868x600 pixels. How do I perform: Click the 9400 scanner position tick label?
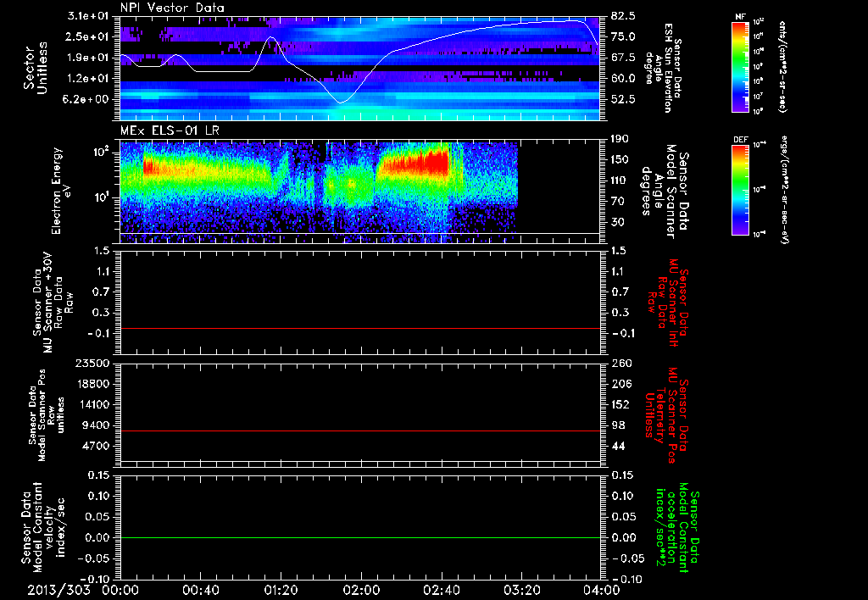click(96, 425)
